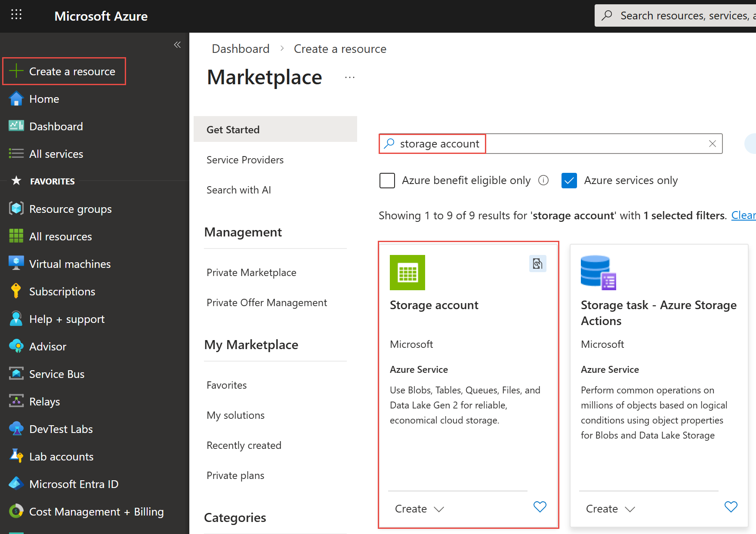
Task: Click the Dashboard breadcrumb link
Action: 241,49
